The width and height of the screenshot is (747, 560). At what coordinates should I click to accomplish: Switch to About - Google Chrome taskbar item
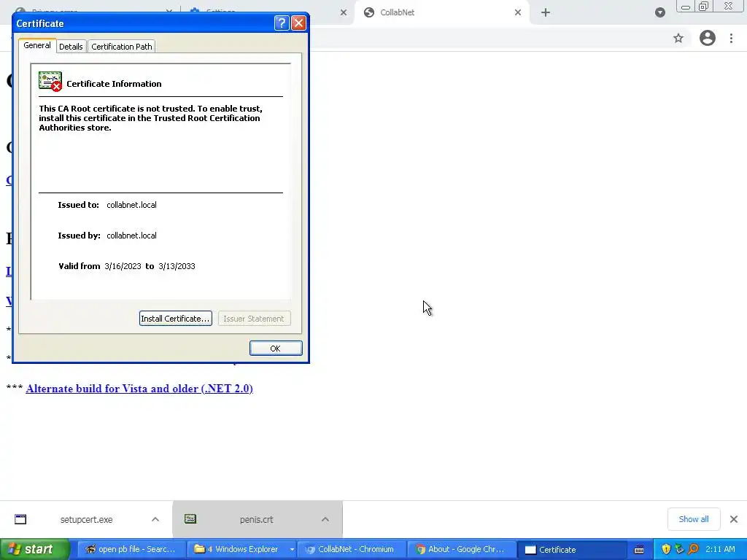click(461, 549)
